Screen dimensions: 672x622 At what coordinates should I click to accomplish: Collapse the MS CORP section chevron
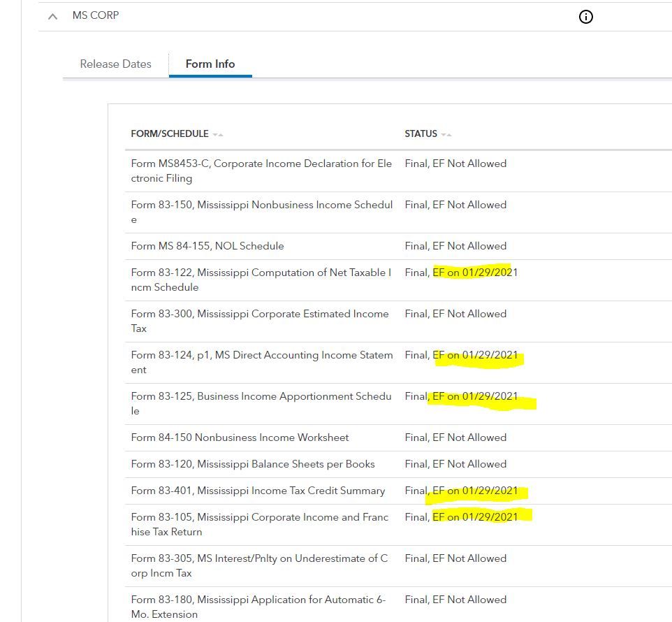tap(52, 16)
